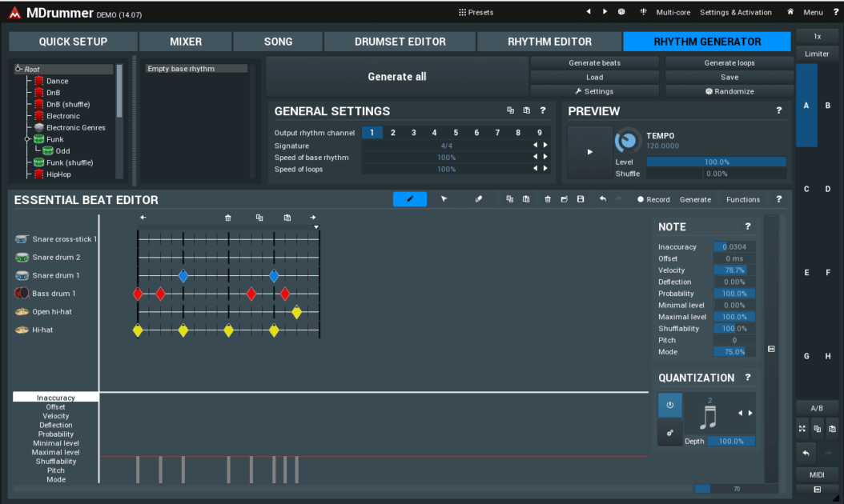Shift beat left with arrow above grid
This screenshot has width=844, height=504.
pos(143,218)
